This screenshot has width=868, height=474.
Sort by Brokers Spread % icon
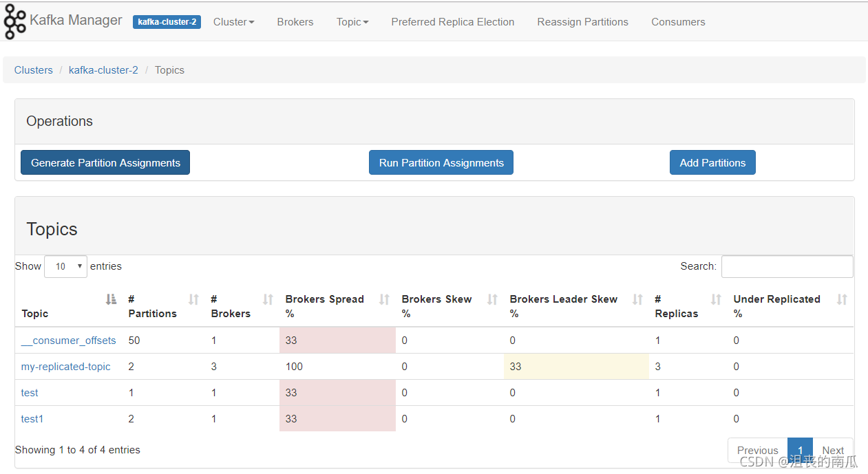click(384, 299)
